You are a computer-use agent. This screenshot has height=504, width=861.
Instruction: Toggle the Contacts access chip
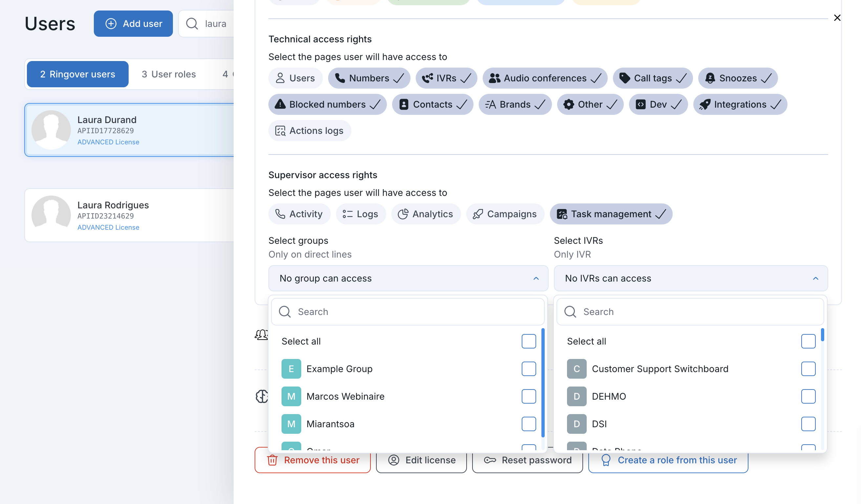tap(432, 105)
